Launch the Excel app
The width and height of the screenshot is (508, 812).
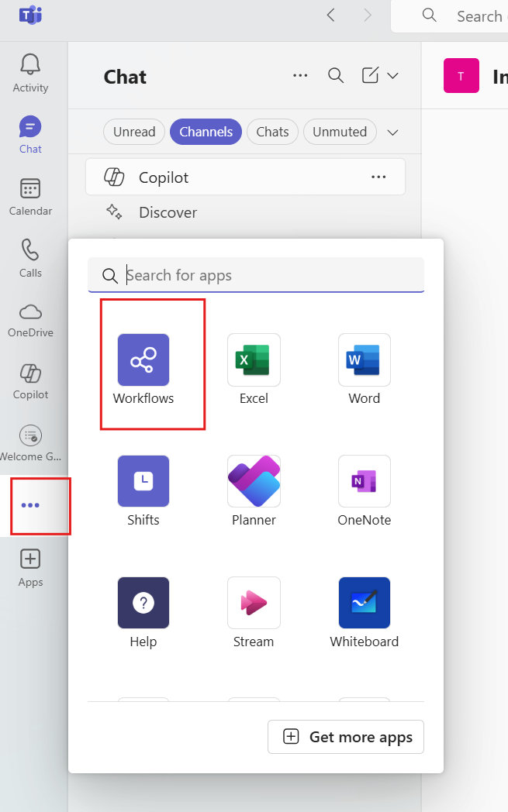tap(254, 369)
